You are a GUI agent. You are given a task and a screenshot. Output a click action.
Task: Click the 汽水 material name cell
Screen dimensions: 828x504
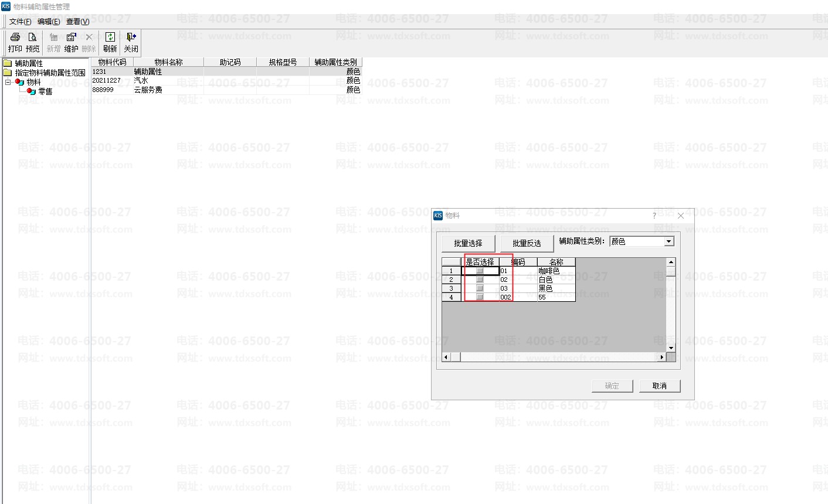169,80
